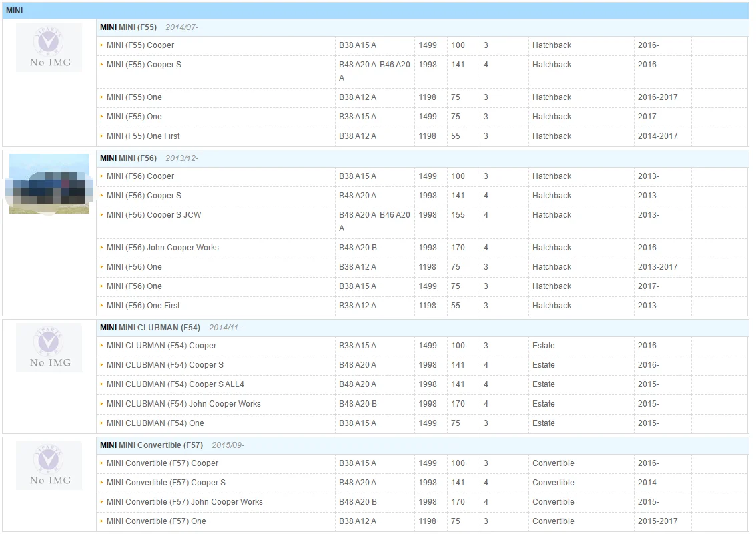Screen dimensions: 756x534
Task: Click engine code B48 A20 B in MINI (F56) John Cooper Works row
Action: [358, 248]
